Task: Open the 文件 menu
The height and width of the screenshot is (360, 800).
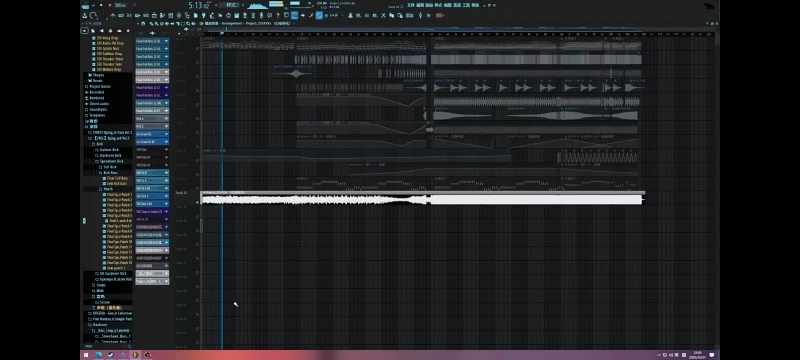Action: click(x=411, y=5)
